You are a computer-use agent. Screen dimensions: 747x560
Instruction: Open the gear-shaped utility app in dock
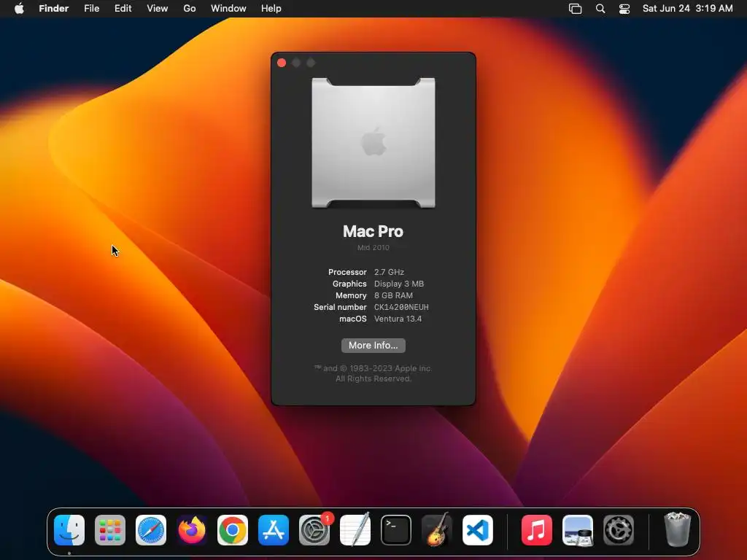point(619,530)
